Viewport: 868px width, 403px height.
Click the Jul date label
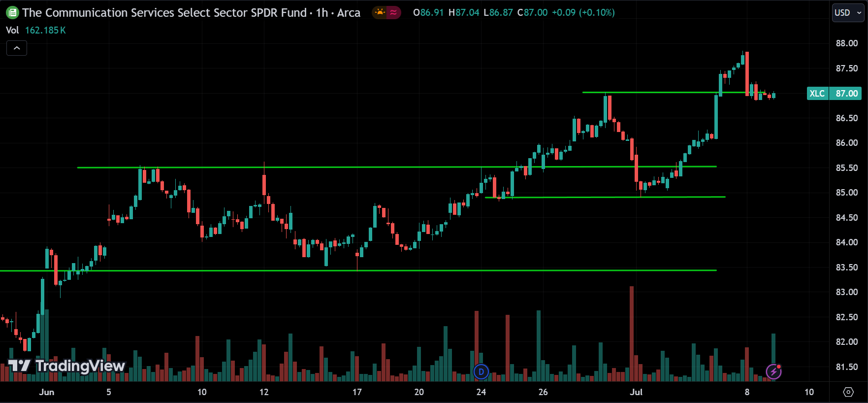[636, 392]
